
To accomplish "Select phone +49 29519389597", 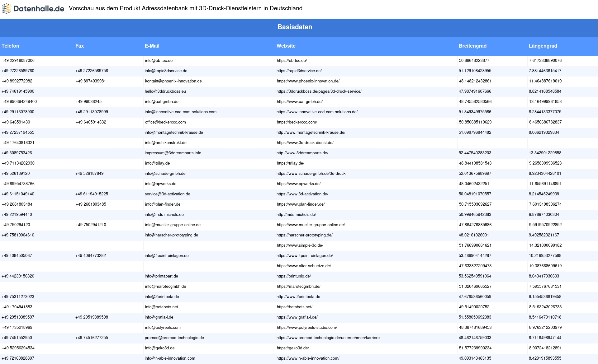I will click(x=18, y=317).
